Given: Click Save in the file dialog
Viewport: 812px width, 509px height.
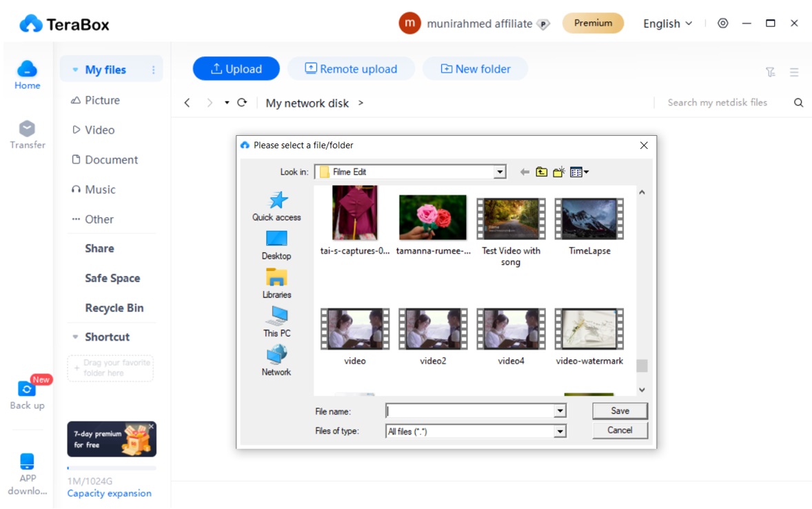Looking at the screenshot, I should [x=620, y=410].
